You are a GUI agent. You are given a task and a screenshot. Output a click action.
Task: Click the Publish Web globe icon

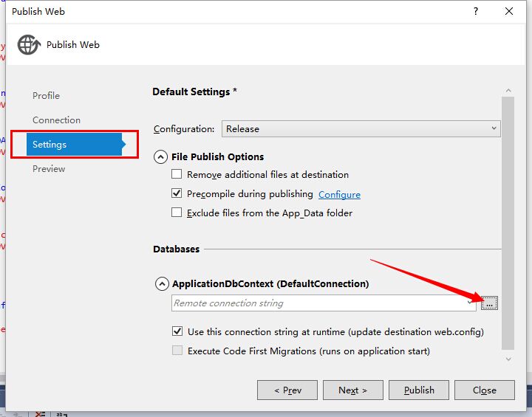tap(29, 45)
